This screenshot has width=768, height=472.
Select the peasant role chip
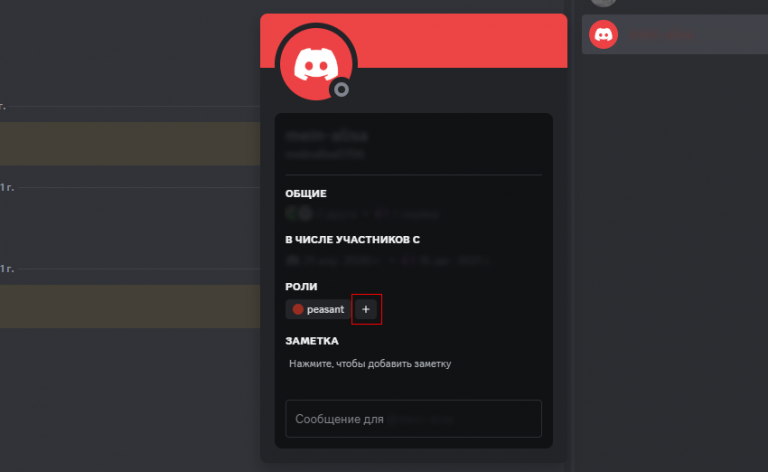(318, 309)
